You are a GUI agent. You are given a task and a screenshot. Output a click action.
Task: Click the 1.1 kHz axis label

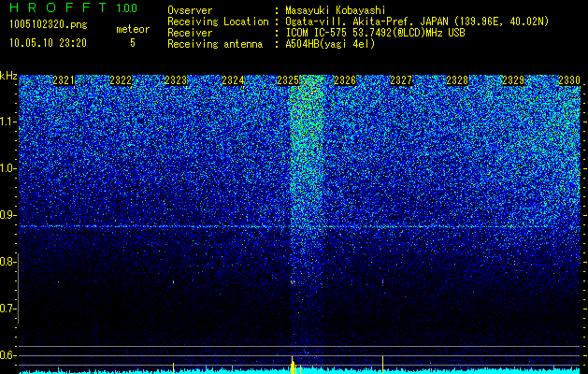click(x=7, y=122)
